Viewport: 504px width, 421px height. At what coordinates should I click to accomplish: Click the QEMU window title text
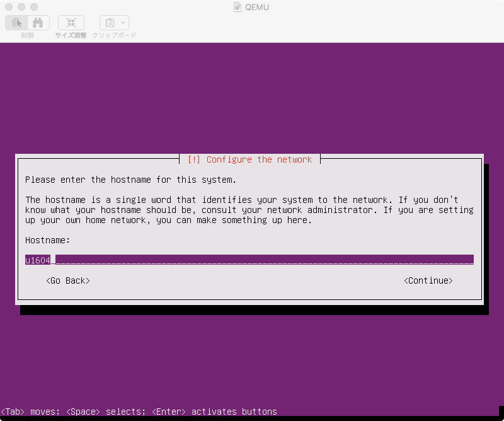(x=257, y=7)
